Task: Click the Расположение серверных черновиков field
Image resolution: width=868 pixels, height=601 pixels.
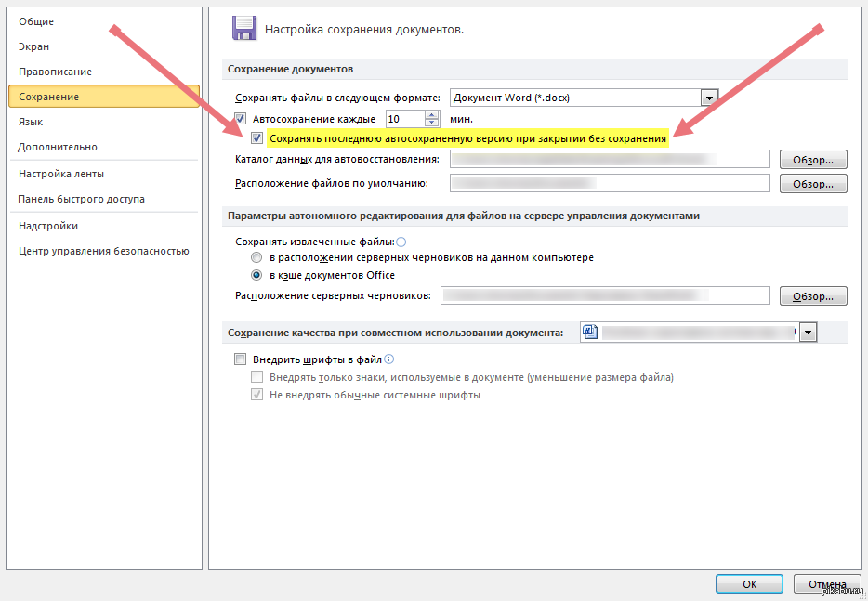Action: coord(605,295)
